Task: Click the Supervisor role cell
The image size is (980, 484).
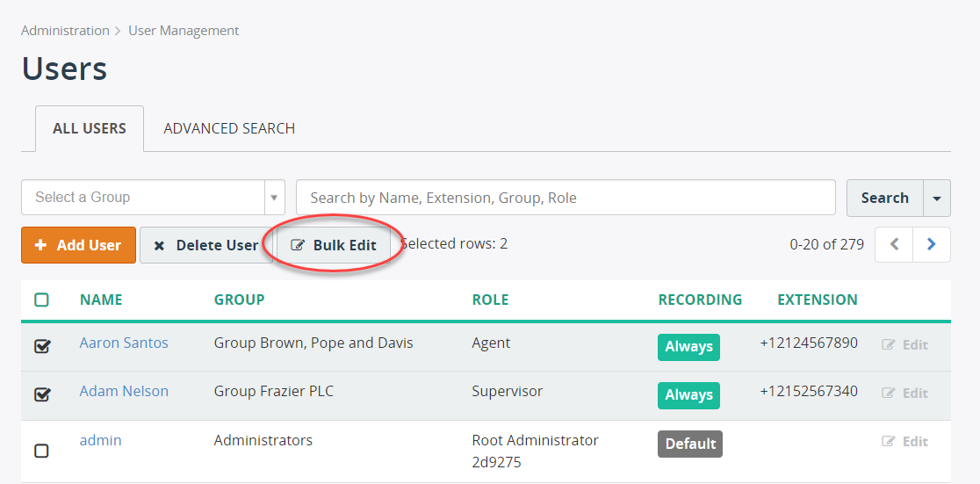Action: pyautogui.click(x=507, y=391)
